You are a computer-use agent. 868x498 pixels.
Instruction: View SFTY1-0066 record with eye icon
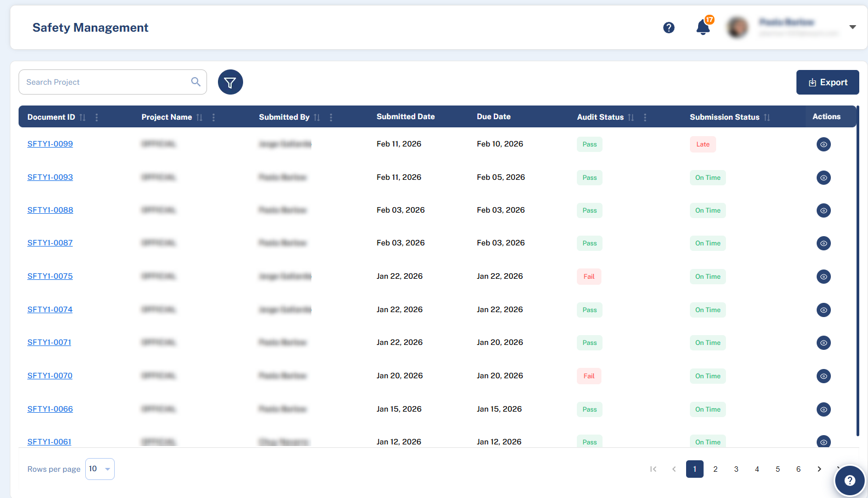point(823,409)
